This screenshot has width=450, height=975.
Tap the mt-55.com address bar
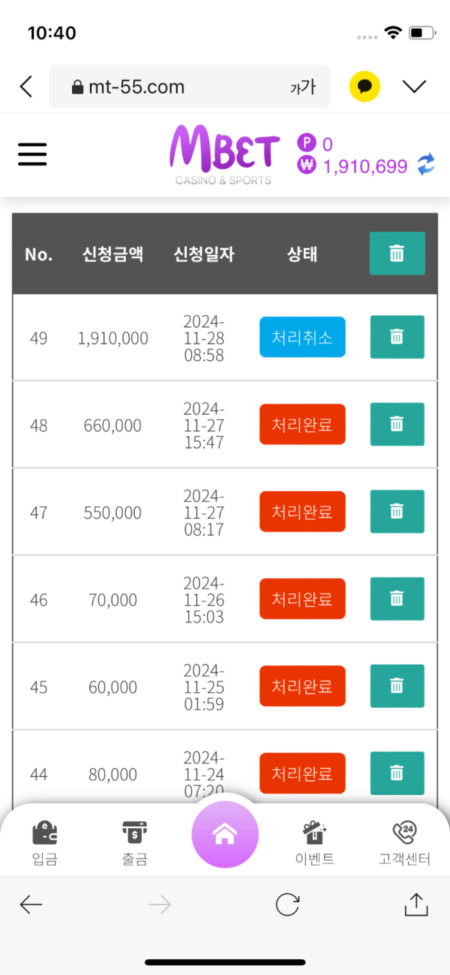190,86
